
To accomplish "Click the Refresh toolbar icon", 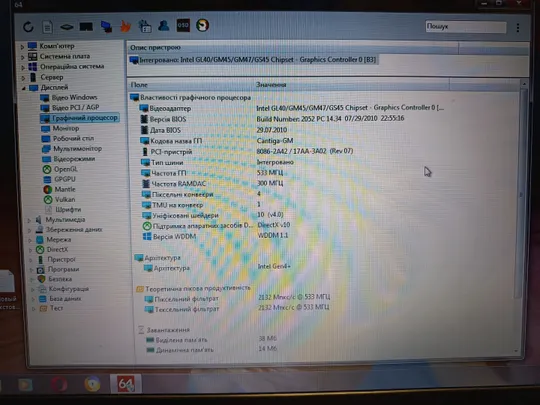I will coord(28,27).
